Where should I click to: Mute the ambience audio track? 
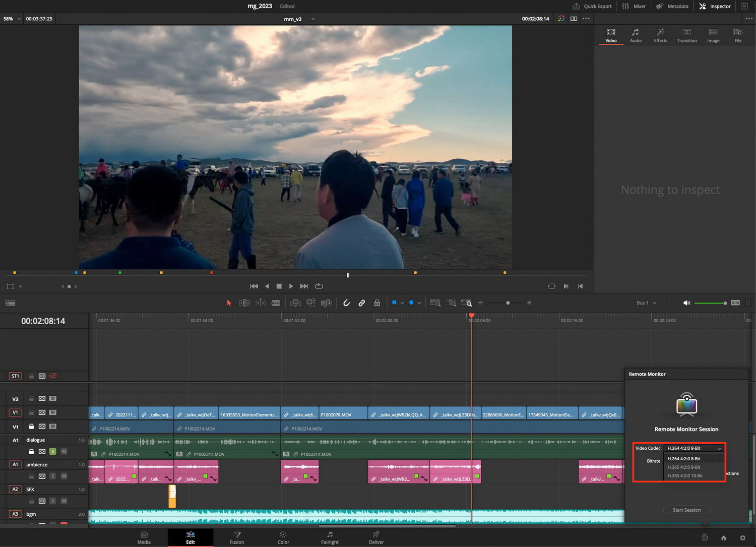(x=64, y=476)
